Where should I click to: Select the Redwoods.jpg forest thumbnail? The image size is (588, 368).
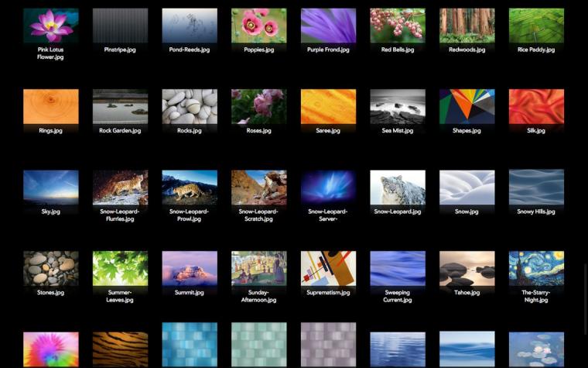[x=467, y=26]
